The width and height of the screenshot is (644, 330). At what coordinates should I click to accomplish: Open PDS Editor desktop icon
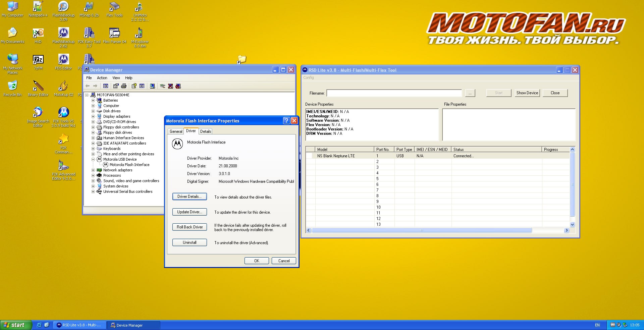click(63, 62)
